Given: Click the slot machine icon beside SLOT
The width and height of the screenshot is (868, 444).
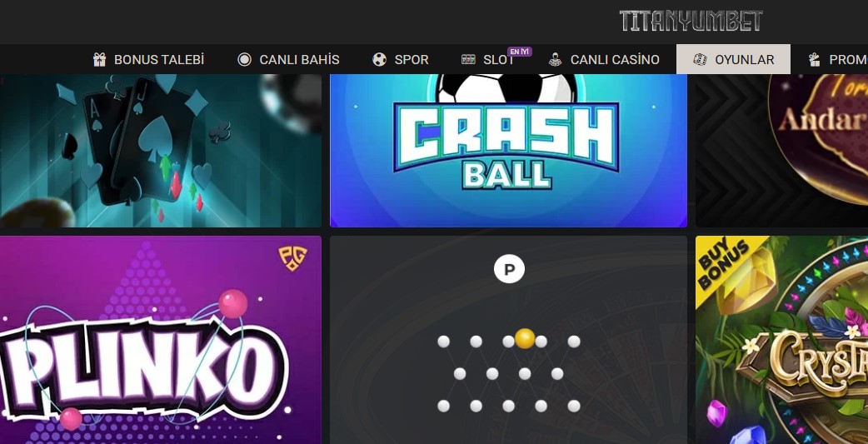Looking at the screenshot, I should tap(468, 60).
